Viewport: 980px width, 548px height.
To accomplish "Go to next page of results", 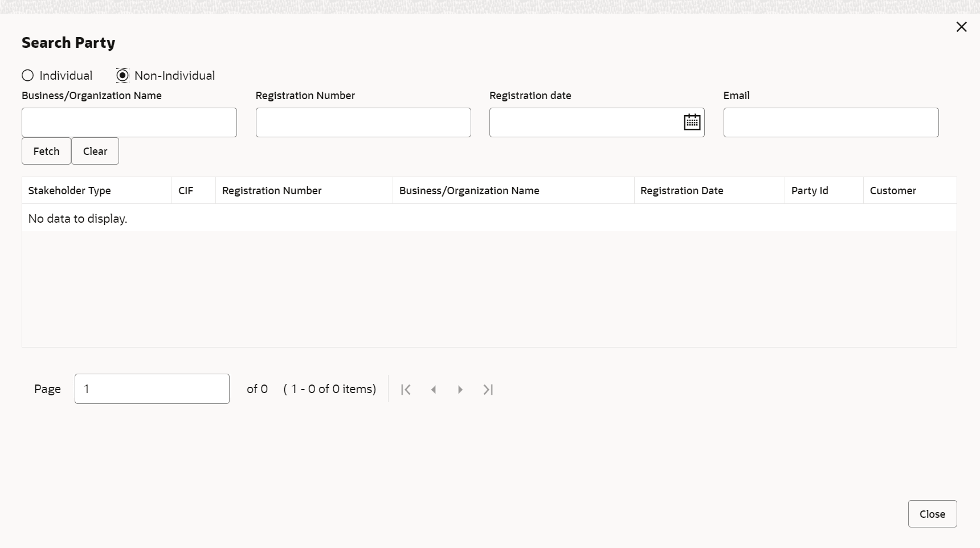I will 460,390.
